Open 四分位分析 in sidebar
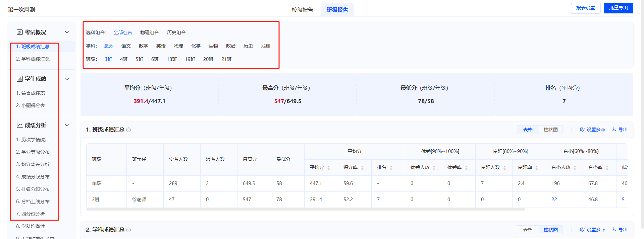The image size is (644, 239). point(31,214)
